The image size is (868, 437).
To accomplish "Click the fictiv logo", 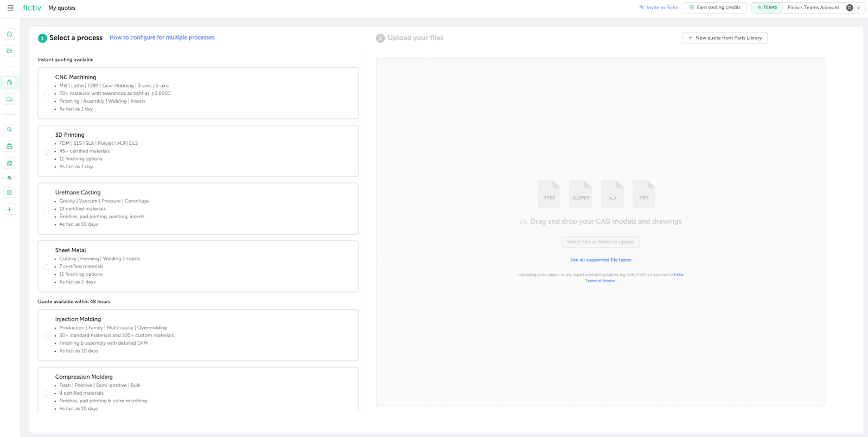I will click(32, 8).
